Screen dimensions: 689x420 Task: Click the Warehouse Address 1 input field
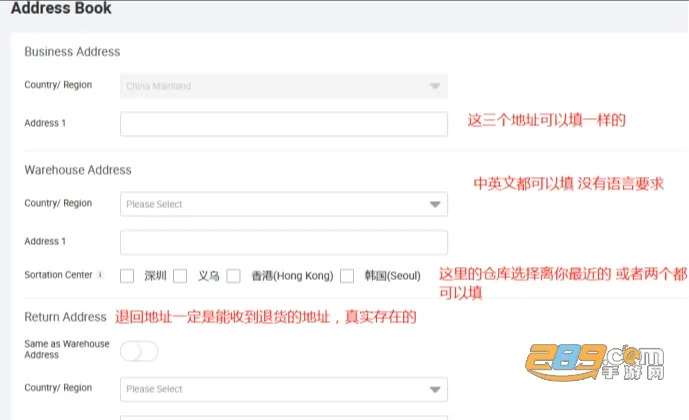(x=284, y=243)
